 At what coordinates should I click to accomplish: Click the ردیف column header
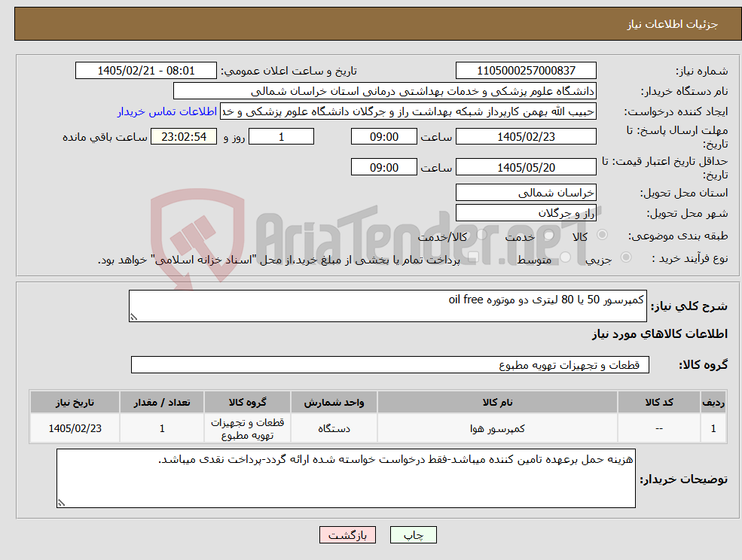point(713,403)
